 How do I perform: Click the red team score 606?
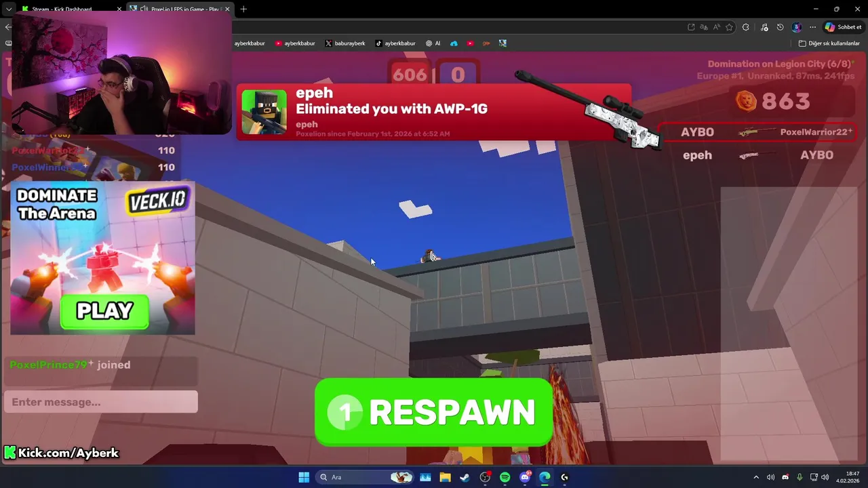tap(410, 75)
